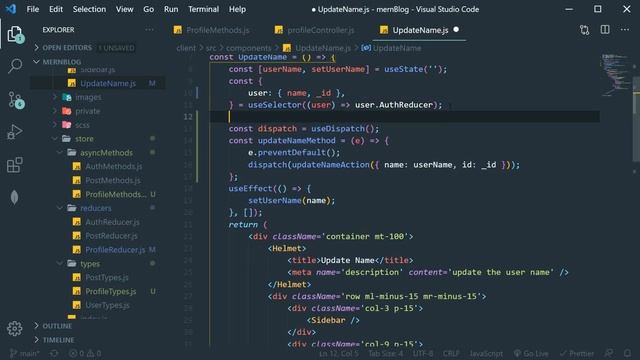Open ProfileTypes.js file

(x=111, y=291)
